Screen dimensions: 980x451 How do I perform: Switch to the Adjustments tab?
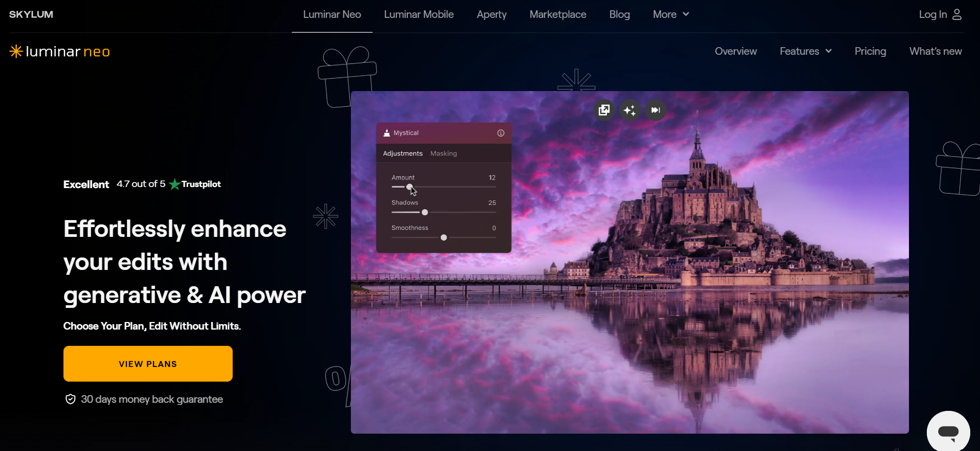pos(402,153)
